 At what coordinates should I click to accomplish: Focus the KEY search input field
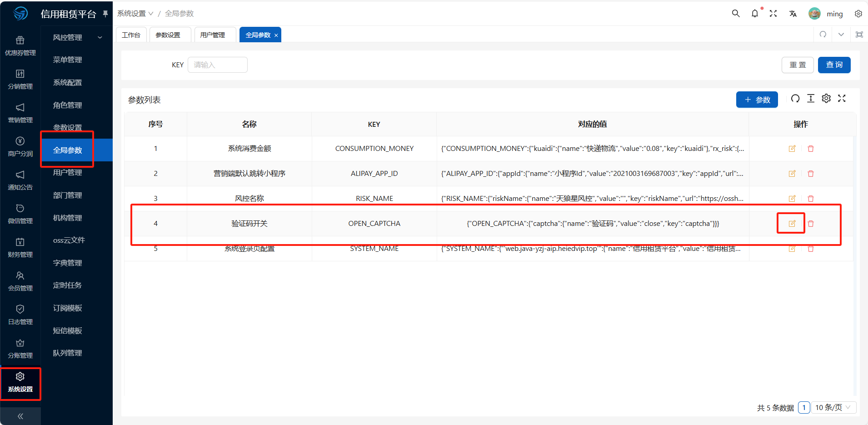click(x=218, y=65)
